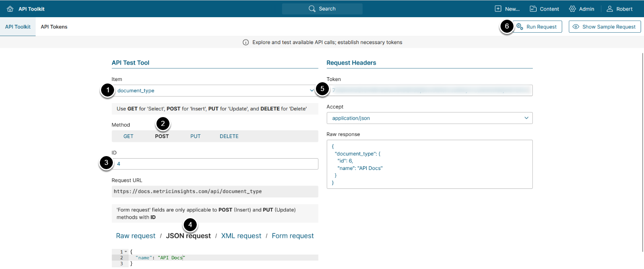Collapse the JSON code fold arrow on line 1

pos(126,252)
